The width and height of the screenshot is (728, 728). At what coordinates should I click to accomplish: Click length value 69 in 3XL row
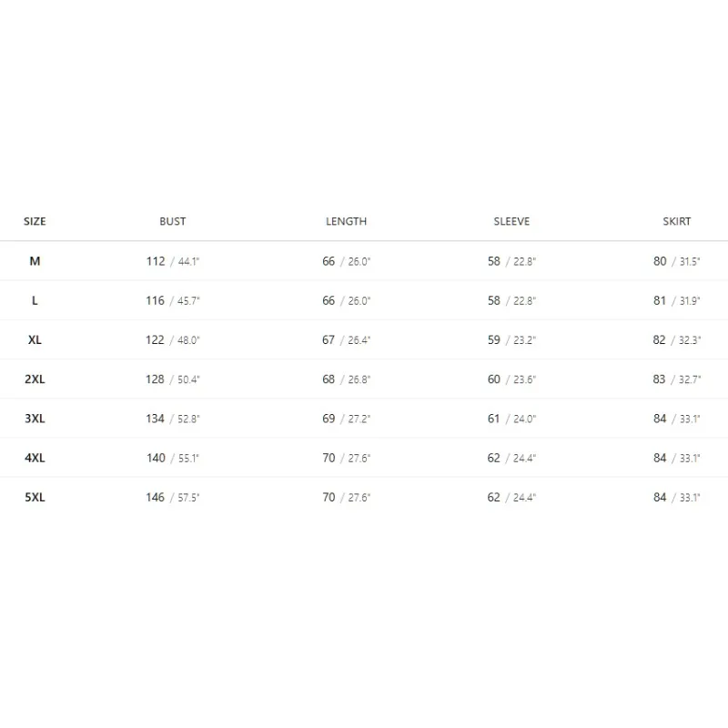tap(329, 419)
